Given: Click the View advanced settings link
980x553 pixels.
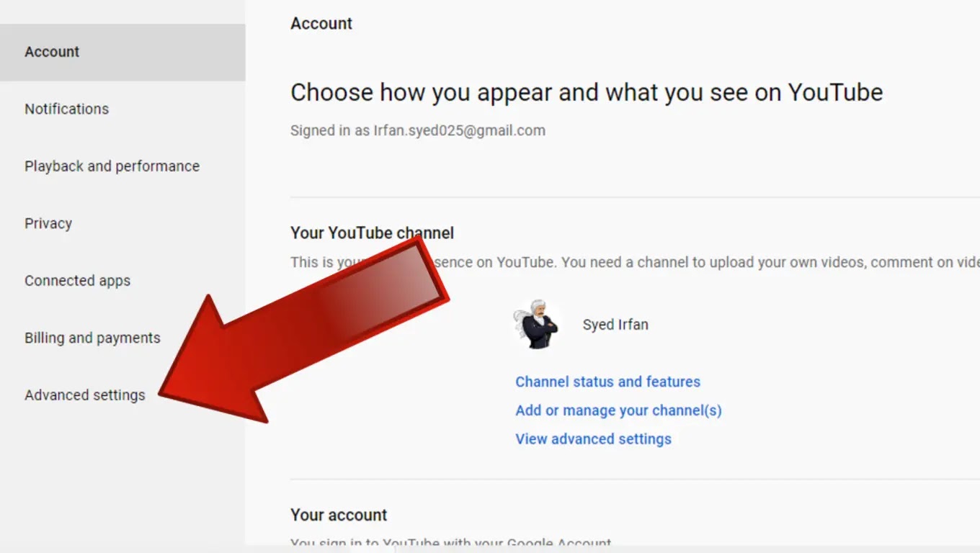Looking at the screenshot, I should [593, 439].
